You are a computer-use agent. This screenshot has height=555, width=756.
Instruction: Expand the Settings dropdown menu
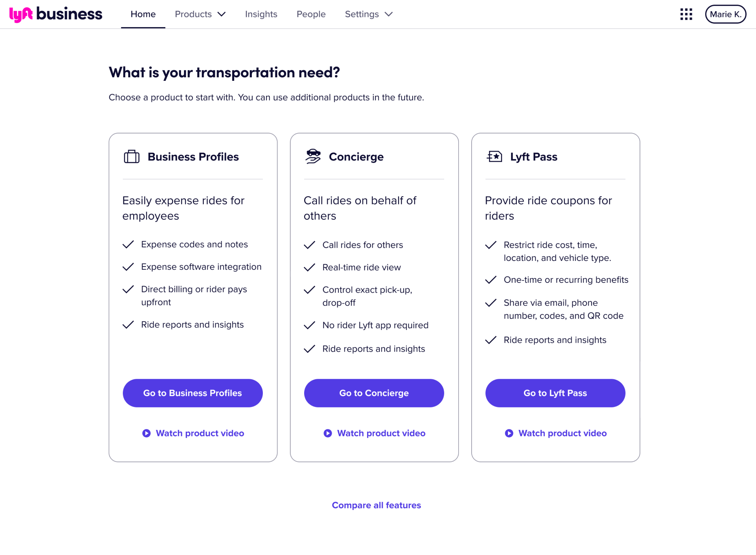[x=369, y=14]
